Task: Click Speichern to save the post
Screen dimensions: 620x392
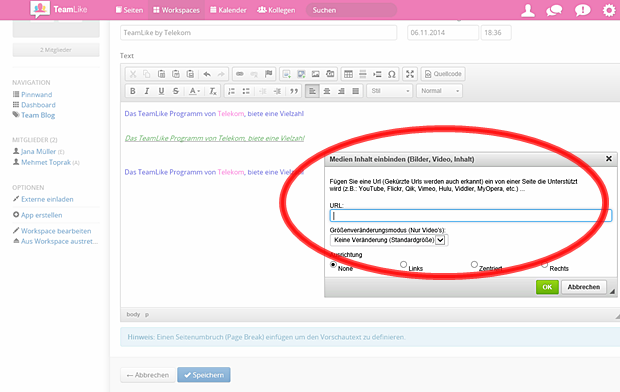Action: click(204, 375)
